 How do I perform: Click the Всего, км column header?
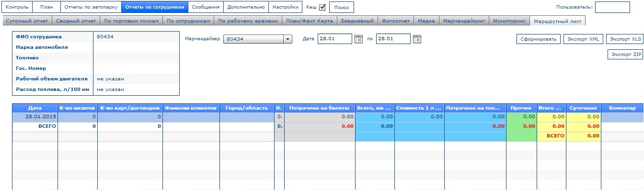[375, 108]
